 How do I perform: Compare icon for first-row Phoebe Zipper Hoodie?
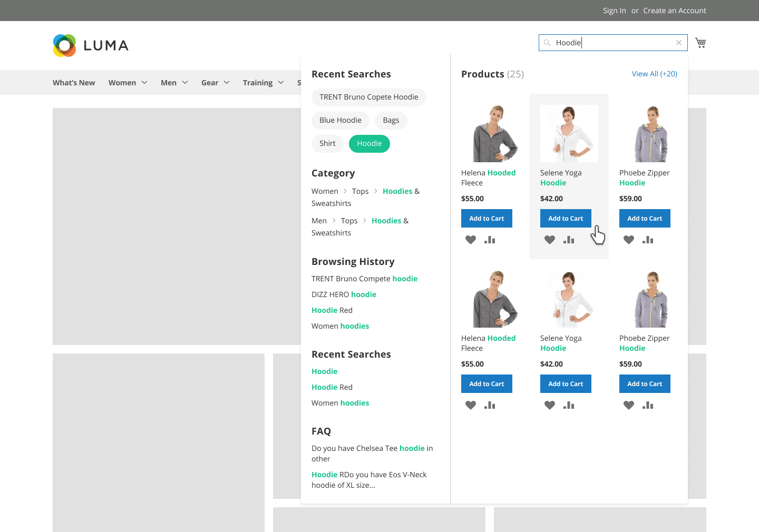pos(648,240)
